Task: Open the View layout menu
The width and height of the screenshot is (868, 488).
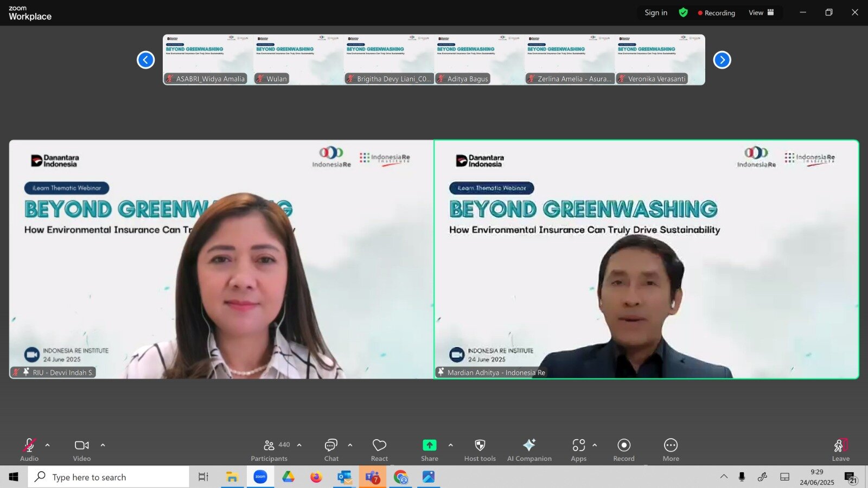Action: point(761,12)
